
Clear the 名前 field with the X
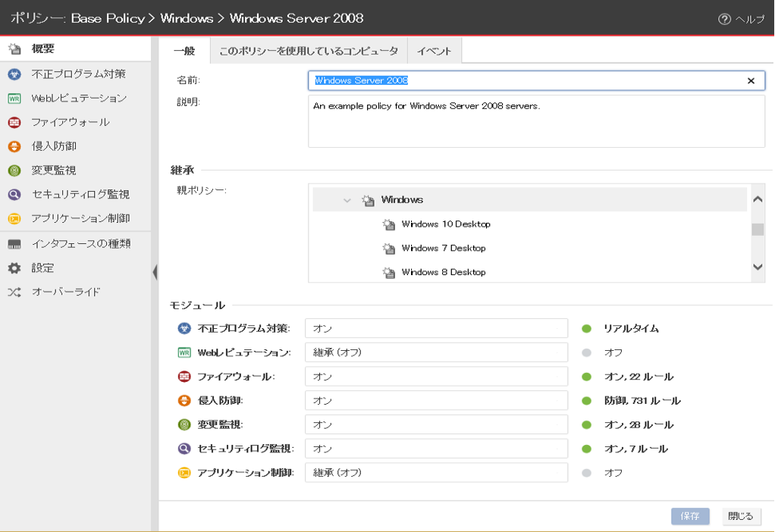(x=751, y=81)
